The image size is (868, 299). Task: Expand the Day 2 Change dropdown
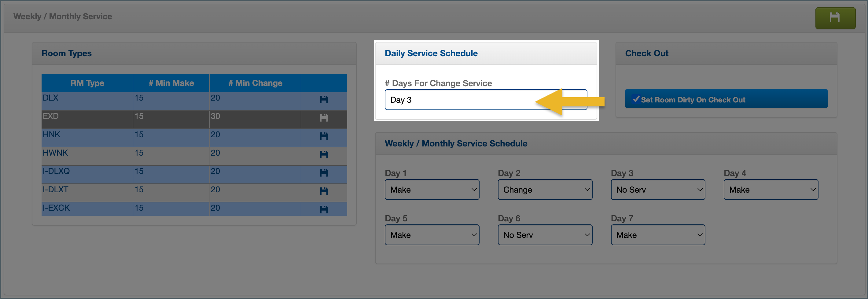click(545, 190)
